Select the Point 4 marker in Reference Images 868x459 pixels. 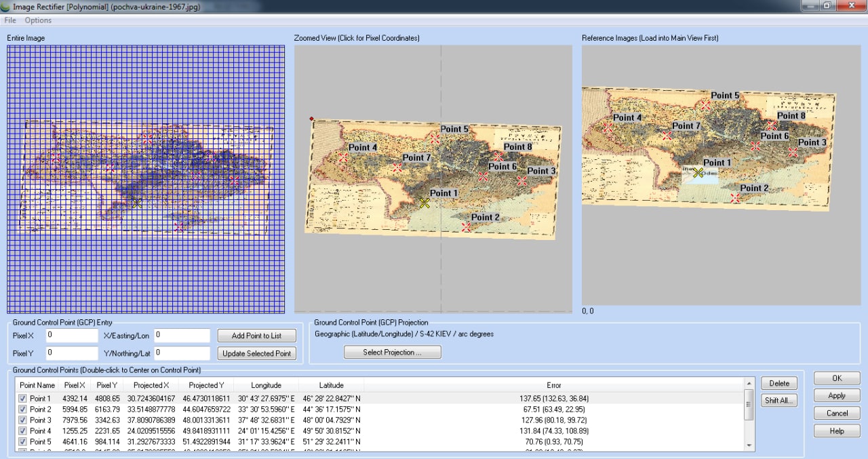point(608,127)
